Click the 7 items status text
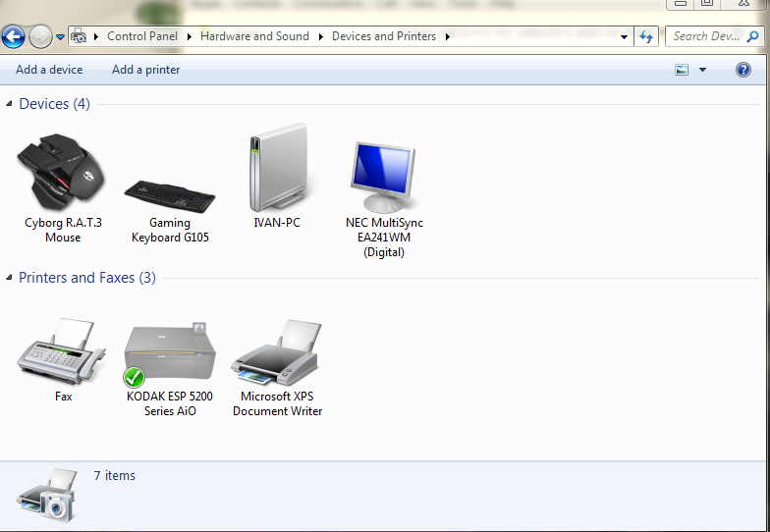770x532 pixels. coord(114,475)
